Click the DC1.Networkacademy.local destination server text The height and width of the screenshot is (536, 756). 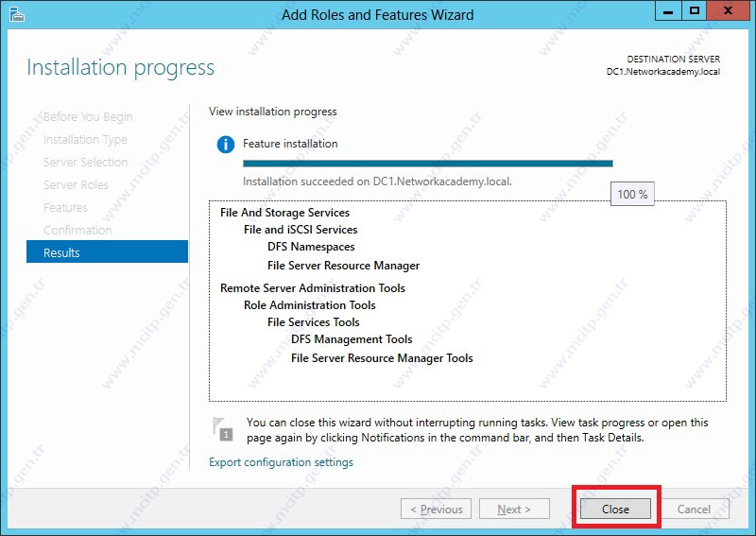click(x=663, y=72)
